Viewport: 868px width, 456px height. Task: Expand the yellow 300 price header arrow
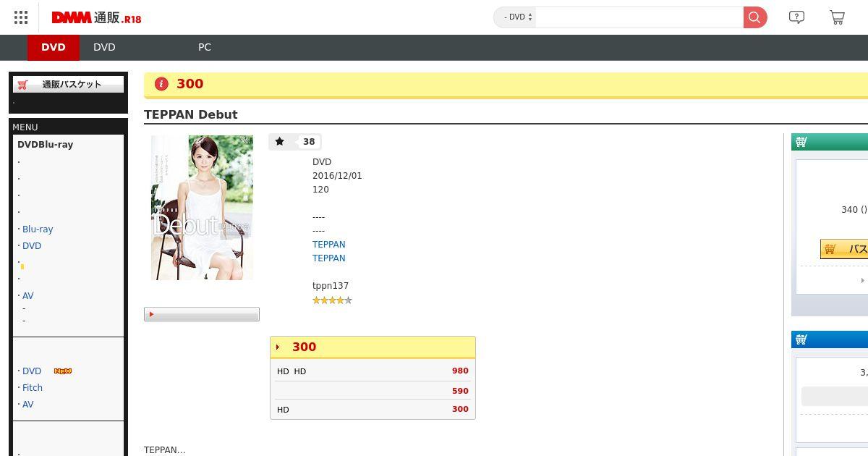(278, 347)
